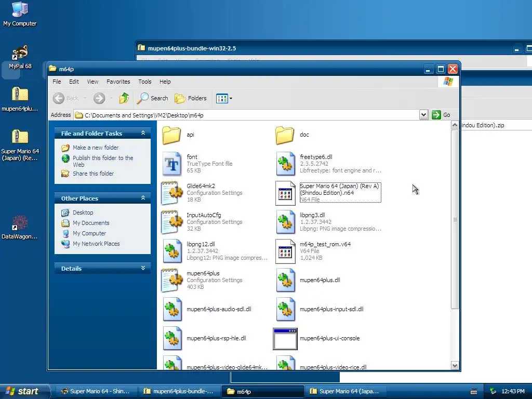The width and height of the screenshot is (532, 399).
Task: Go to Desktop in Other Places
Action: [83, 212]
